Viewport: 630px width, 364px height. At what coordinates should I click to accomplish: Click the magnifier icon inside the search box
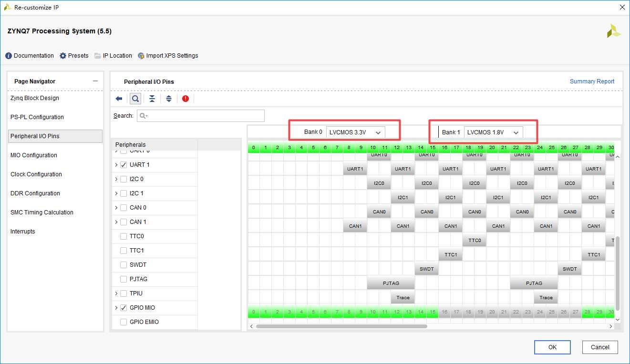143,116
